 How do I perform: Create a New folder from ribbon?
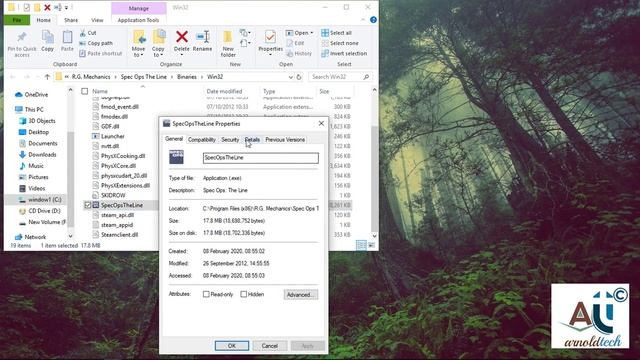228,44
